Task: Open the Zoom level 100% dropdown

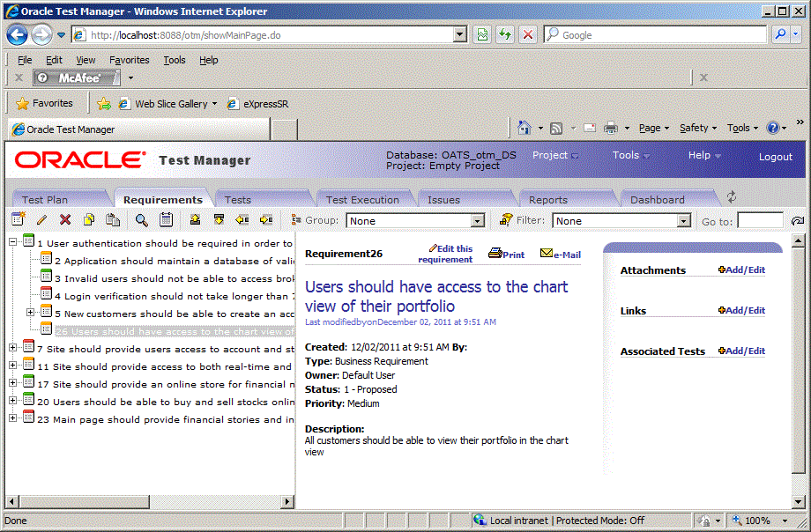Action: [785, 520]
